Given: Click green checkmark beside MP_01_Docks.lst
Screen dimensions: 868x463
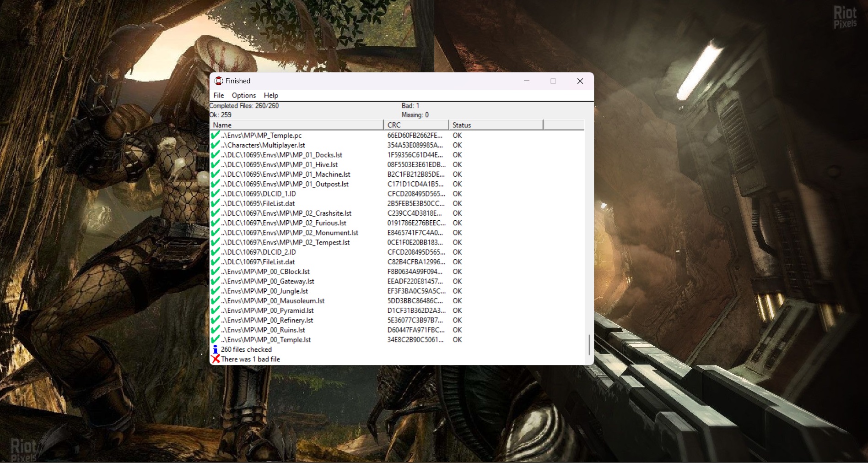Looking at the screenshot, I should 215,154.
